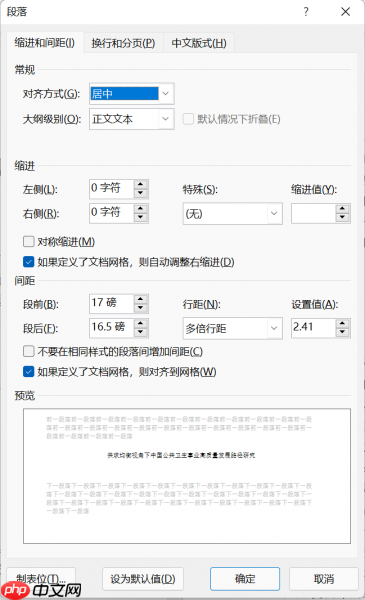Enable the 对称缩进 checkbox
The height and width of the screenshot is (600, 365).
coord(29,241)
